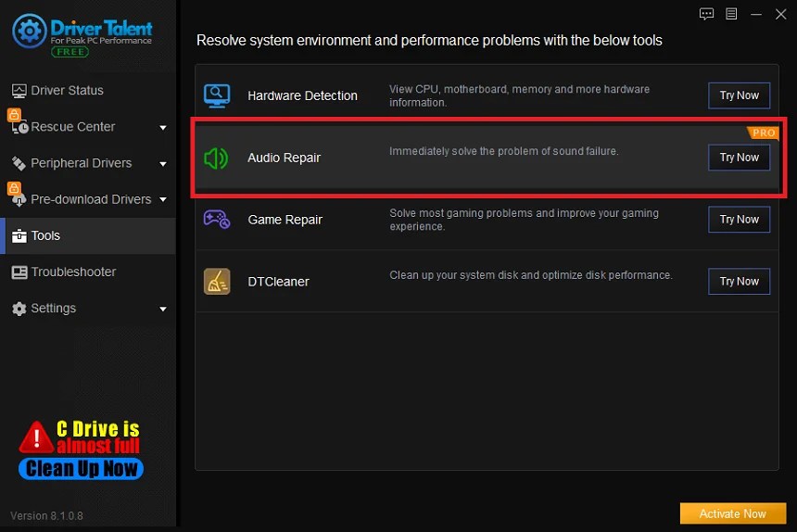This screenshot has width=797, height=532.
Task: Click the Driver Status monitor icon
Action: (19, 91)
